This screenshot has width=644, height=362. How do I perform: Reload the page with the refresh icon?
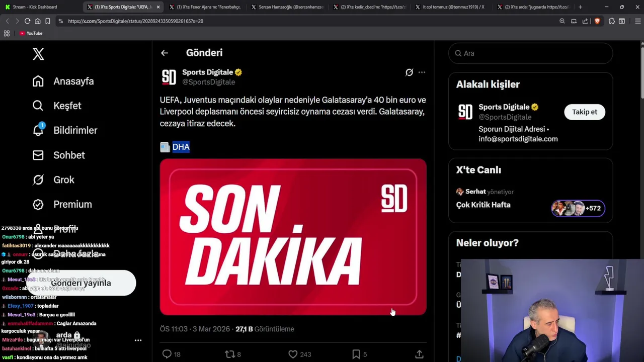[x=27, y=21]
